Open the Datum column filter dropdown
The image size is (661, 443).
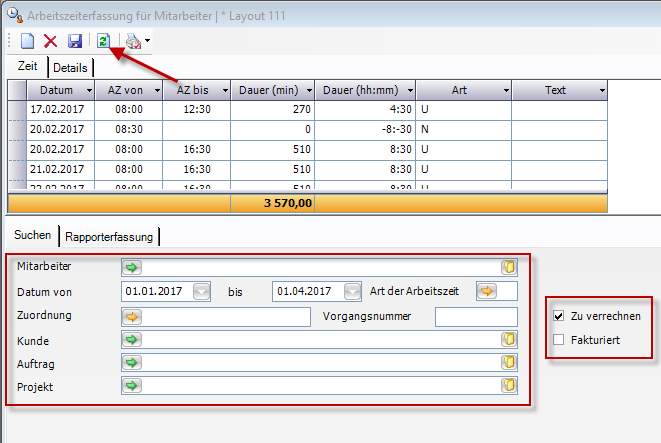[x=87, y=90]
